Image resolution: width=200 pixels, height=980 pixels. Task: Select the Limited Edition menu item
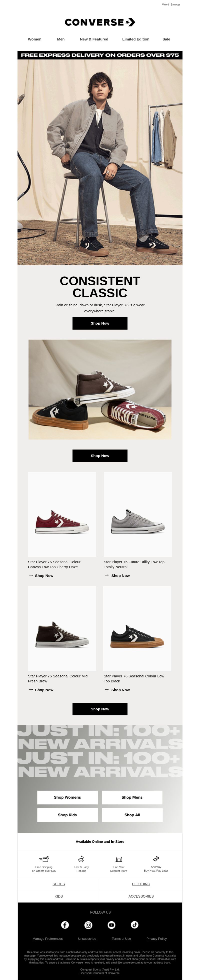click(135, 39)
